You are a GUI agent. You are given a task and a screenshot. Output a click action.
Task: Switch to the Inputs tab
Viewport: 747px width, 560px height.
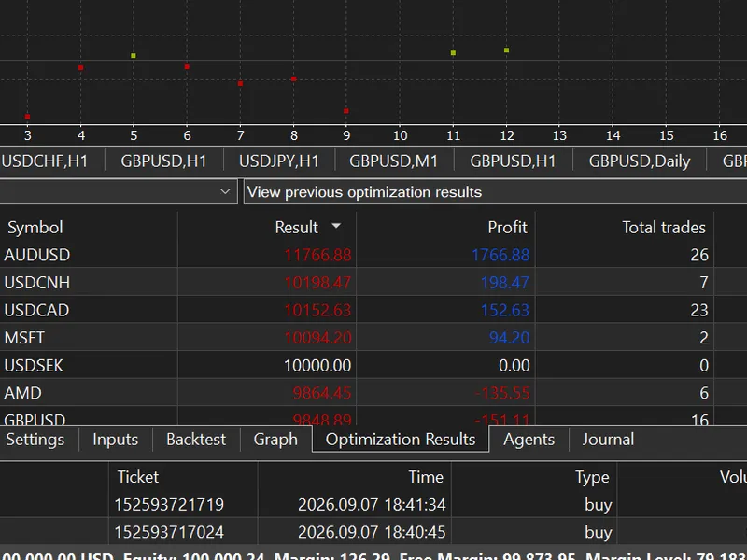click(115, 439)
